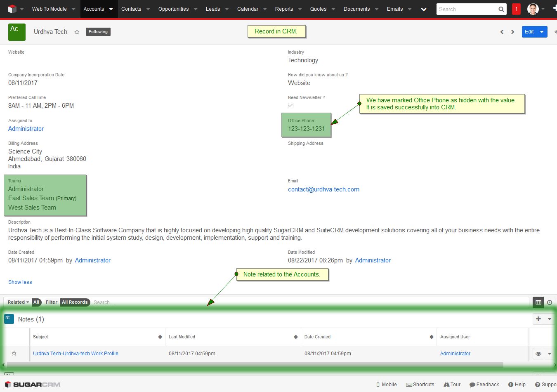Open Feedback in footer
Screen dimensions: 557x392
pos(484,385)
